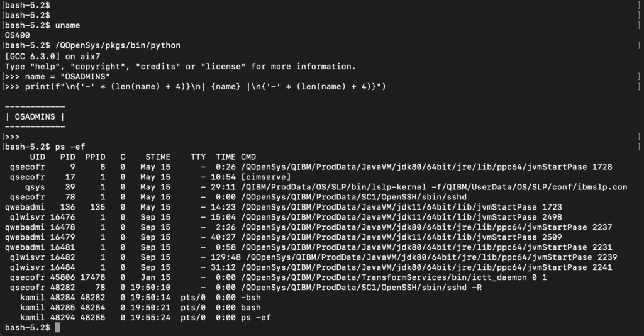
Task: Click the empty '>>>' Python prompt line
Action: [13, 137]
